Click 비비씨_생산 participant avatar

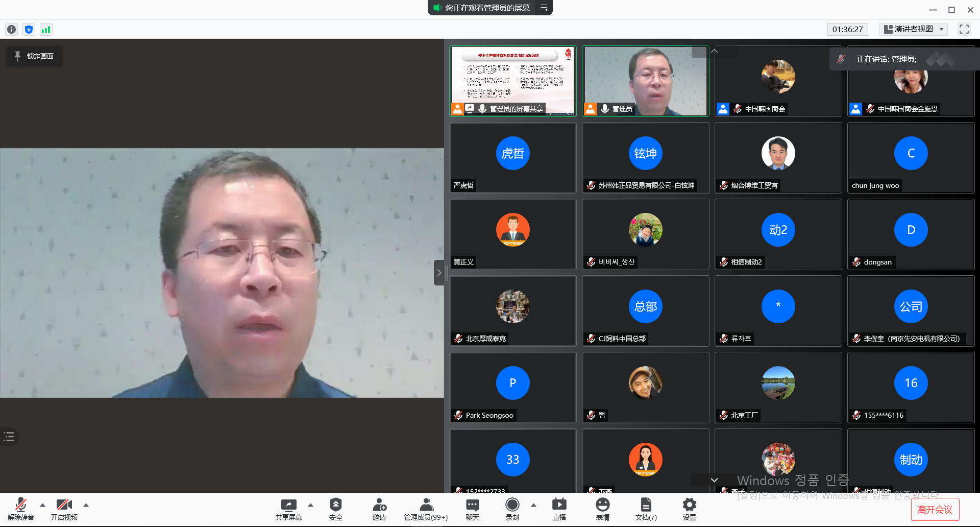point(646,230)
